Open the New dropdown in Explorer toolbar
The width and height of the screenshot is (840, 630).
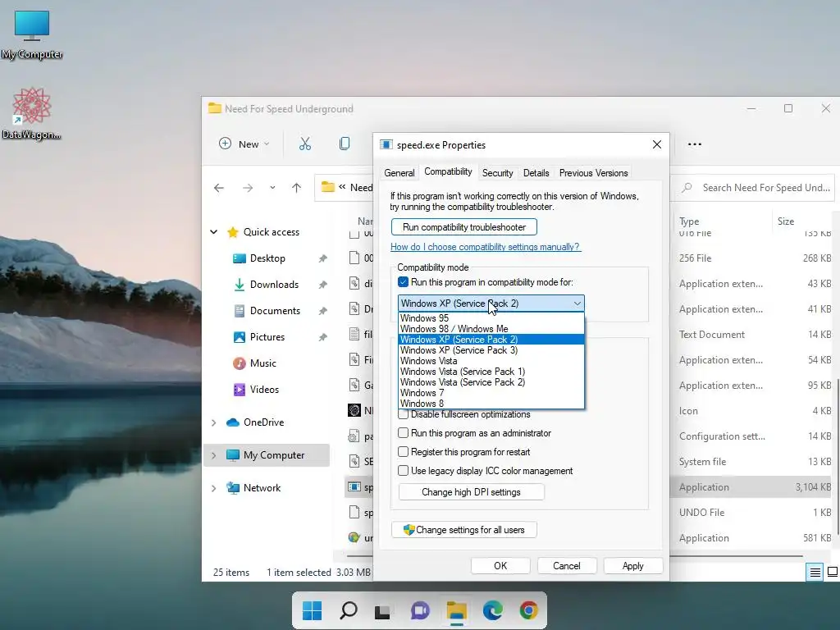244,144
